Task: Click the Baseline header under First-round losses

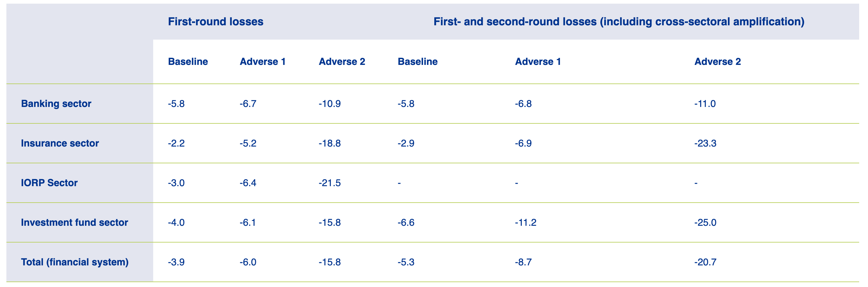Action: (188, 62)
